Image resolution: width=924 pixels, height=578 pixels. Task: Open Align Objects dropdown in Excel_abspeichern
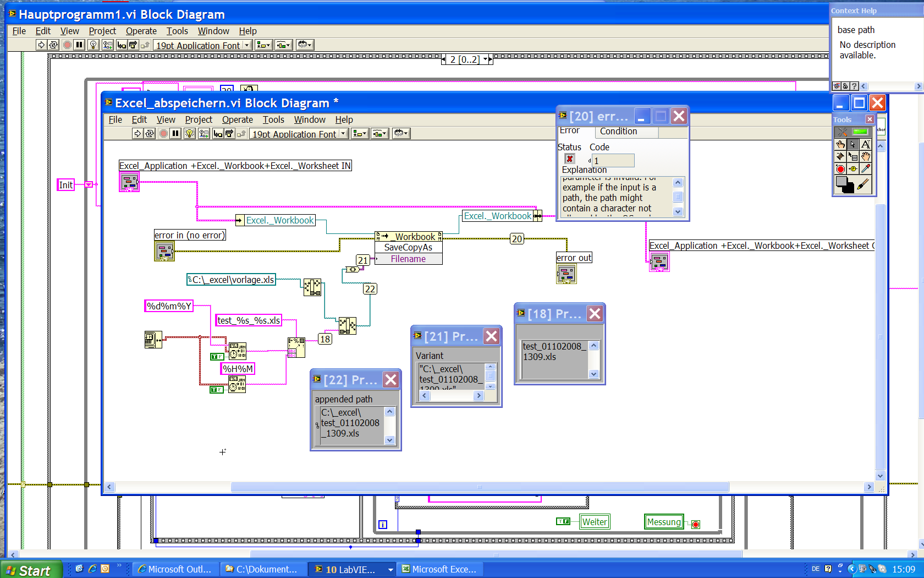pyautogui.click(x=360, y=133)
